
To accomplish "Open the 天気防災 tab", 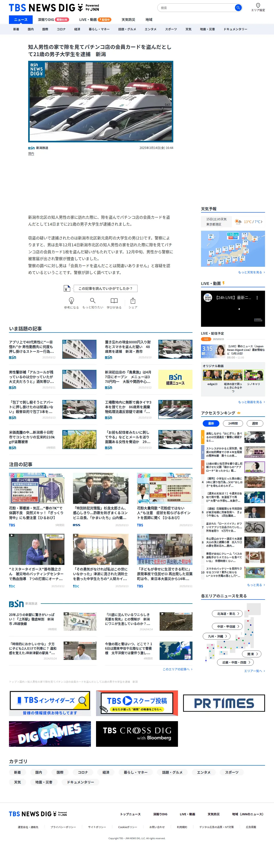I will coord(128,20).
